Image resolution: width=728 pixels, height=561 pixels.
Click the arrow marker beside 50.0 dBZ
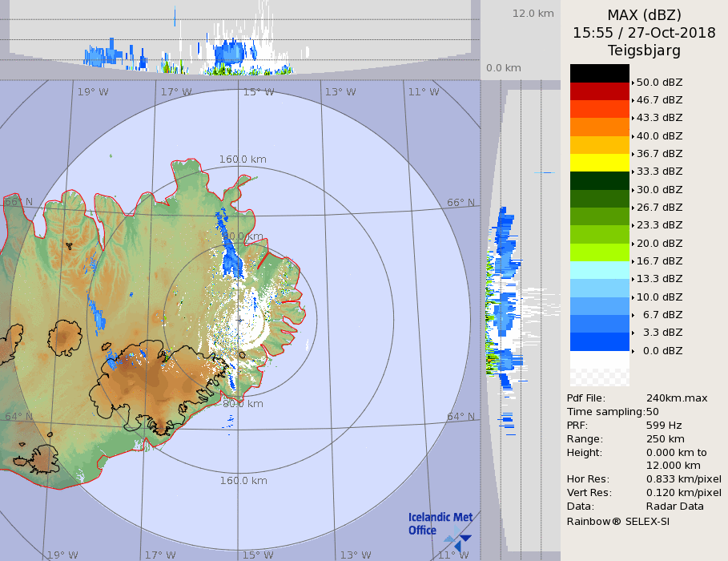[633, 83]
